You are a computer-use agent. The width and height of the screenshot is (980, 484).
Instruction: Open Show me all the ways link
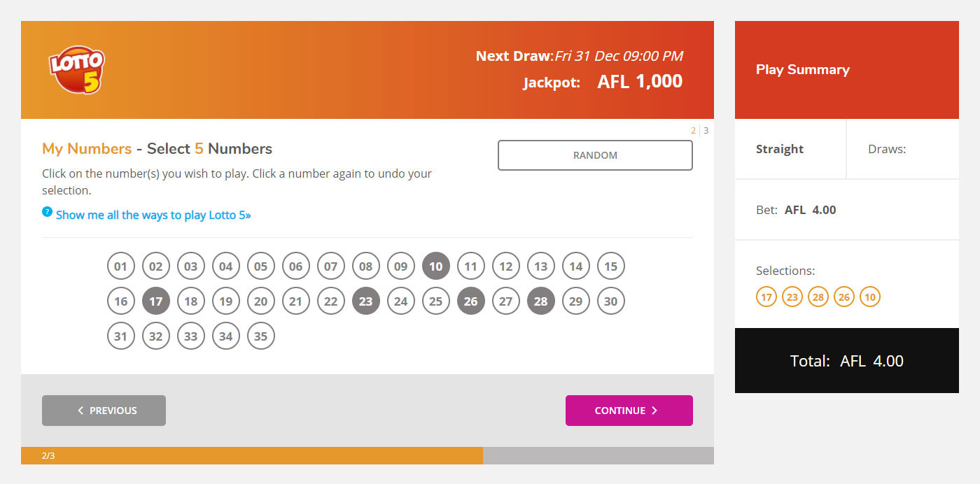point(153,215)
